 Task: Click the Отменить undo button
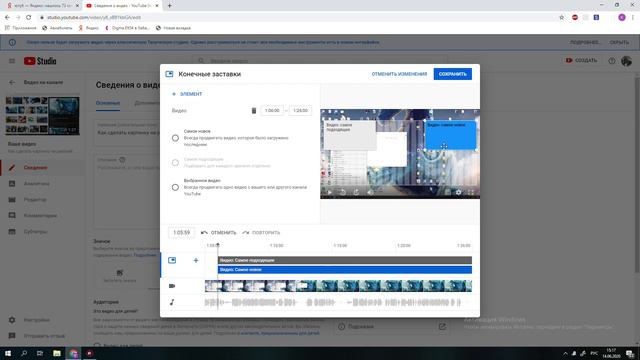pos(219,233)
